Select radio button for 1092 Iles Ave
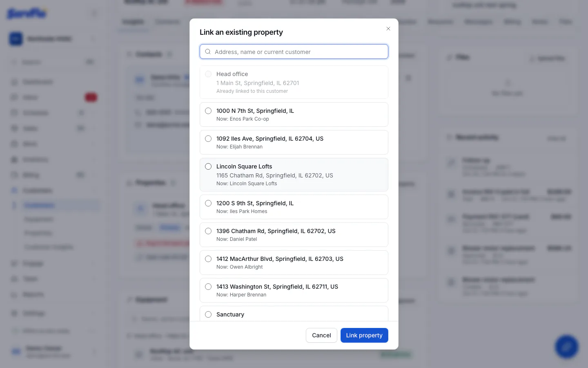 [x=208, y=139]
